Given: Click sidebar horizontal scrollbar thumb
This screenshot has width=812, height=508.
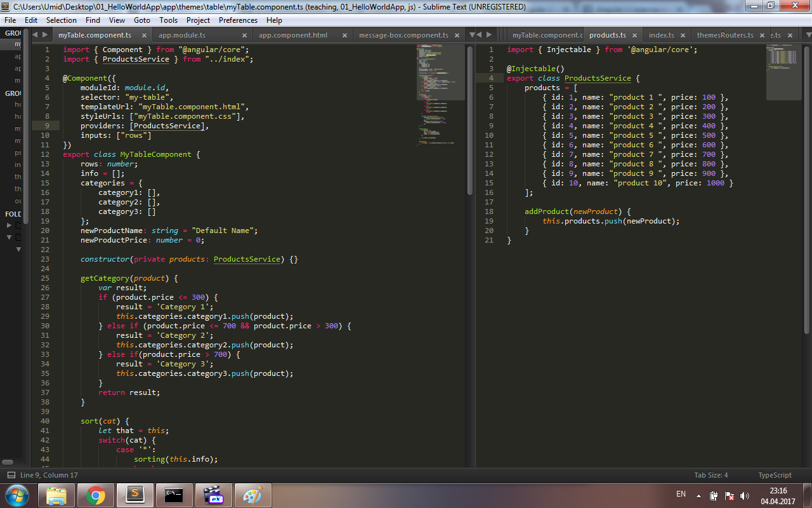Looking at the screenshot, I should coord(7,462).
